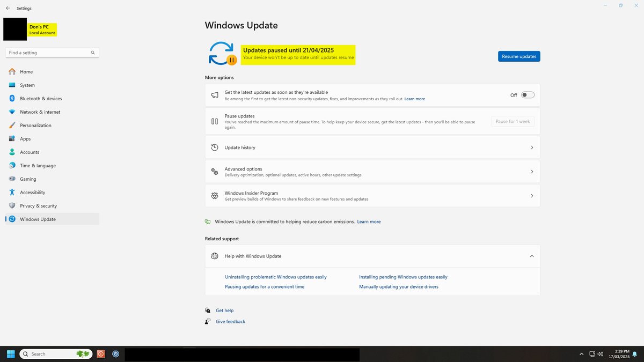Enable latest updates as soon as available
This screenshot has height=362, width=644.
[527, 94]
